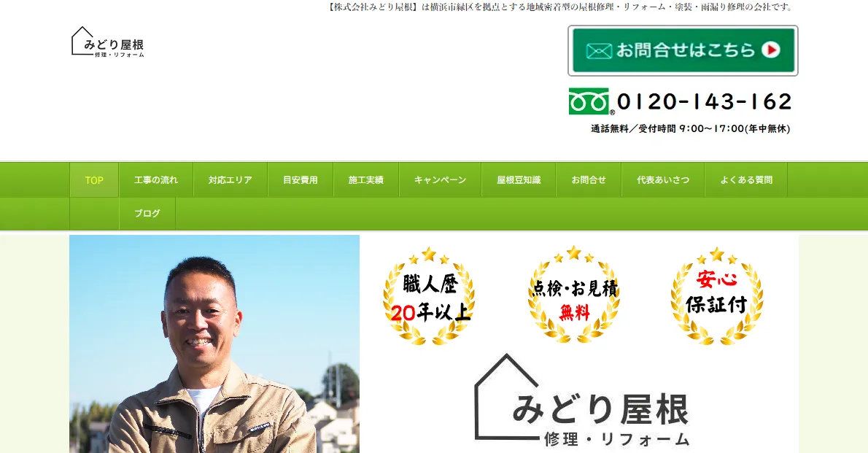
Task: Open the 工事の流れ menu item
Action: [x=156, y=180]
